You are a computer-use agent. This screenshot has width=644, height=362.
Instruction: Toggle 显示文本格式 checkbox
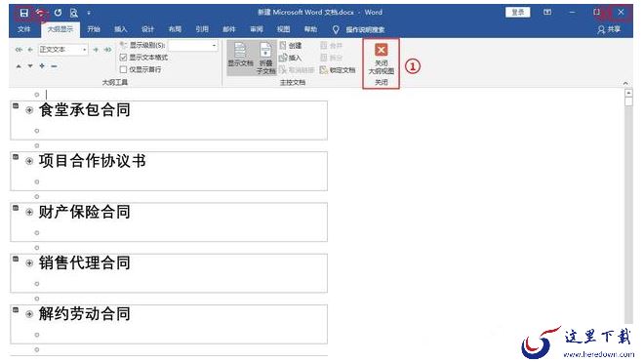tap(123, 58)
